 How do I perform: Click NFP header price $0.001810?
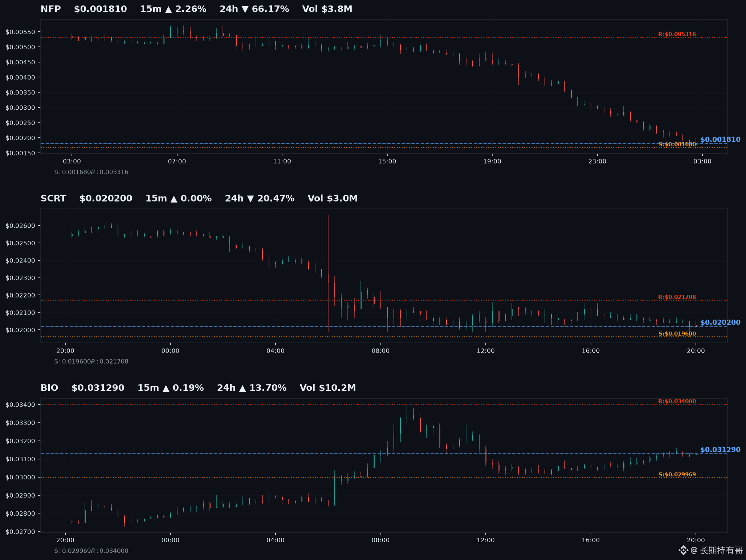click(x=101, y=9)
